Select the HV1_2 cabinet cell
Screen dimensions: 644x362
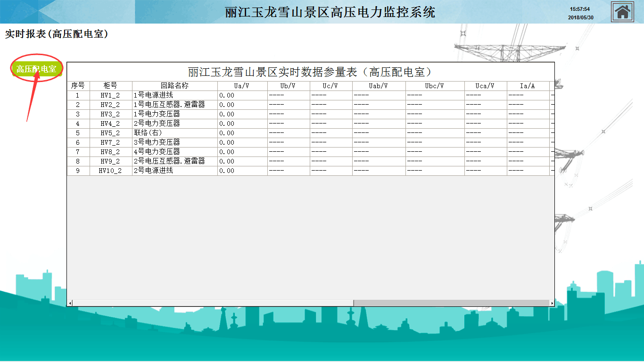coord(110,95)
